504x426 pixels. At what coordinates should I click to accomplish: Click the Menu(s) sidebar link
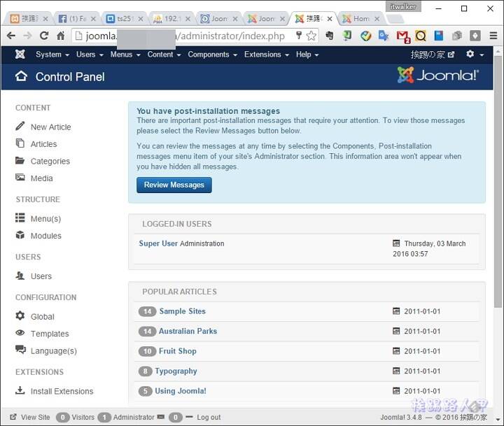pyautogui.click(x=45, y=218)
